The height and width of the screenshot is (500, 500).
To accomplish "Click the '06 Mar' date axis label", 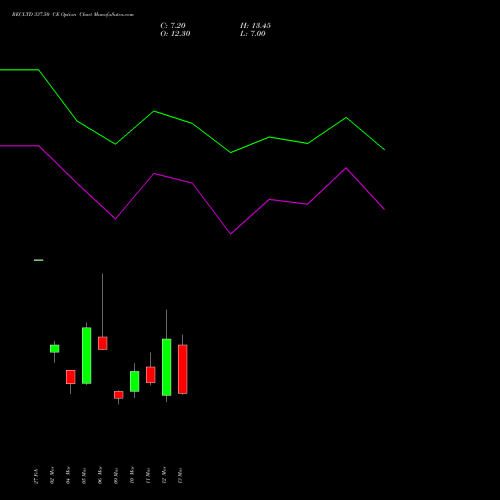I will pyautogui.click(x=100, y=475).
